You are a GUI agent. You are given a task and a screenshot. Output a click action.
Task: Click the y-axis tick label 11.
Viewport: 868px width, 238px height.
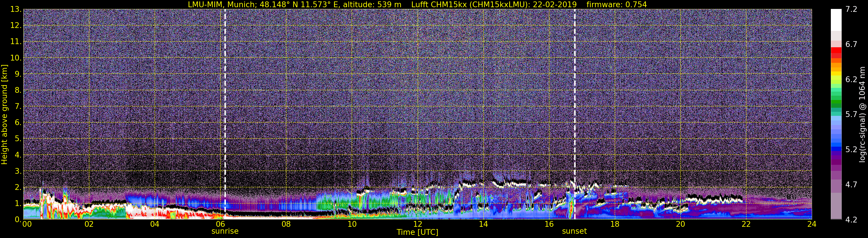point(16,42)
